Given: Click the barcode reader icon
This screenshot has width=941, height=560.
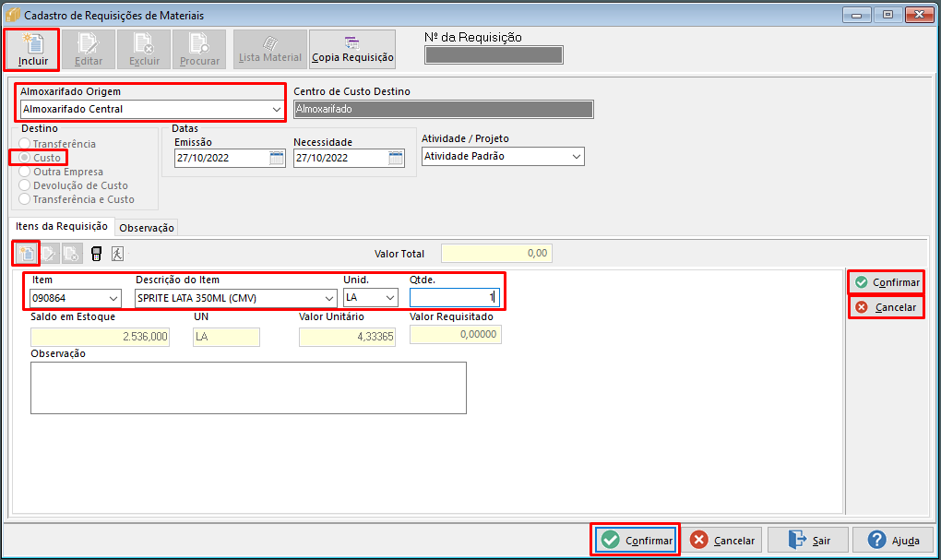Looking at the screenshot, I should 96,254.
